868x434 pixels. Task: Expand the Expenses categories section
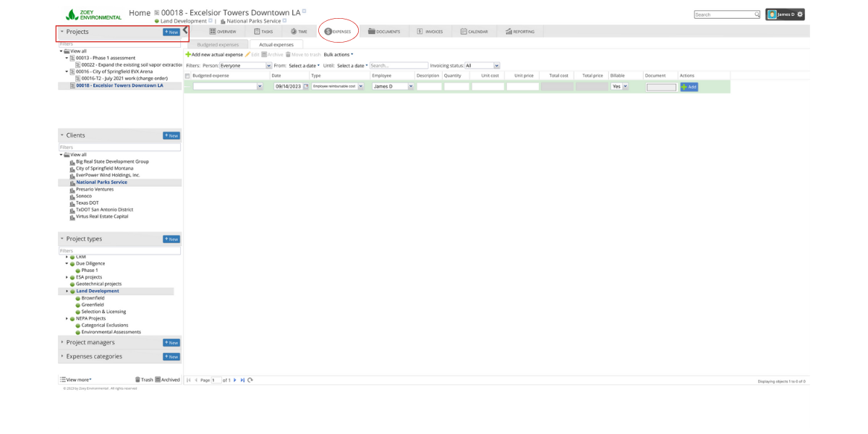point(94,357)
